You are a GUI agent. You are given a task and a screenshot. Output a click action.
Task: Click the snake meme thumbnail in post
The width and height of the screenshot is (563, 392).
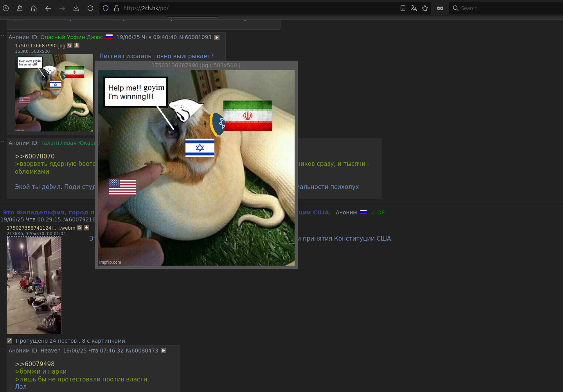tap(54, 93)
